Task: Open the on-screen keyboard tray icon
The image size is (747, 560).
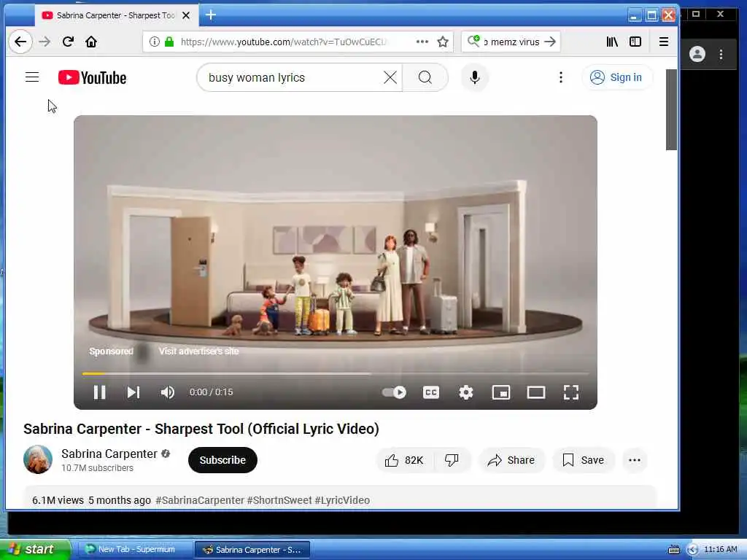Action: tap(674, 550)
